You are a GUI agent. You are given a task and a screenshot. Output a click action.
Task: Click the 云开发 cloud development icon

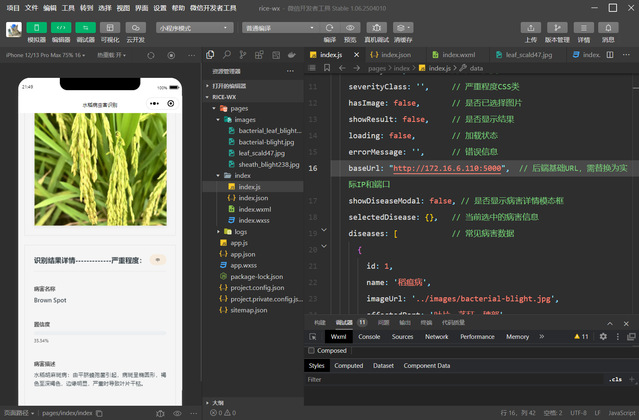click(x=135, y=27)
